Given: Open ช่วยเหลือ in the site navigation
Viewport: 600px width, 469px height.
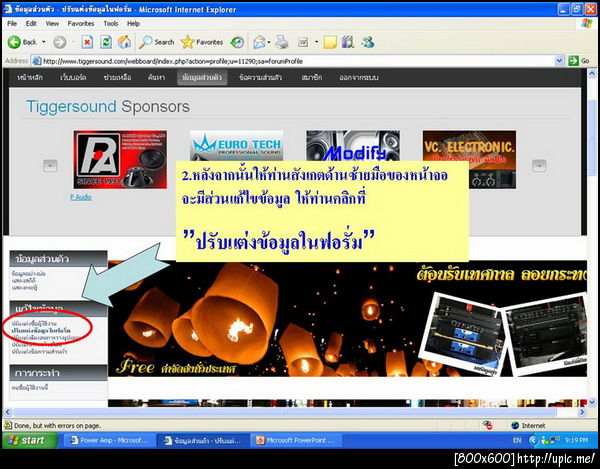Looking at the screenshot, I should coord(117,77).
